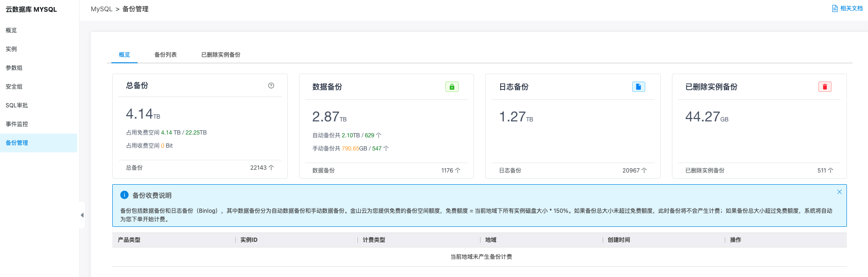Screen dimensions: 868x277
Task: Click the help icon beside 总备份
Action: (x=271, y=86)
